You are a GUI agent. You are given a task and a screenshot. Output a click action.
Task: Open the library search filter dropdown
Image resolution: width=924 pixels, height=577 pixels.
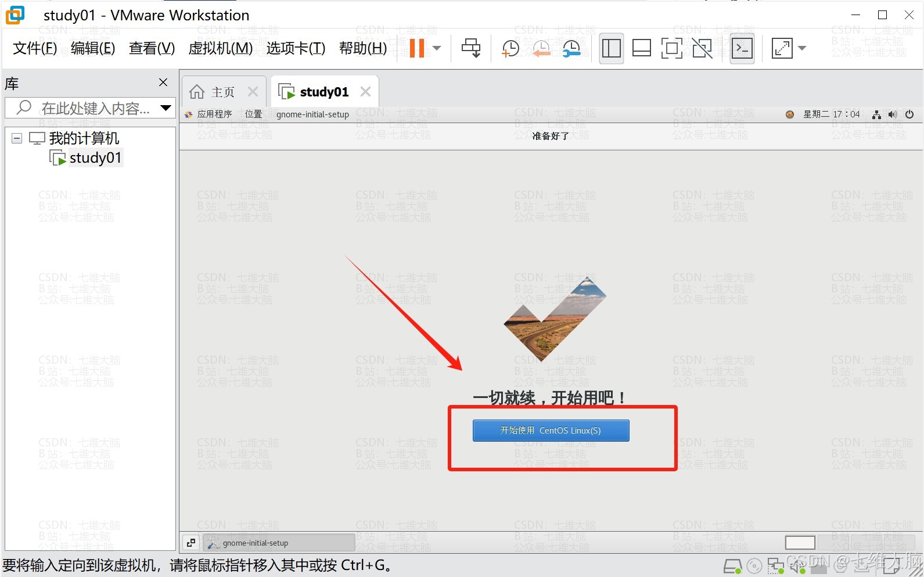(x=166, y=107)
